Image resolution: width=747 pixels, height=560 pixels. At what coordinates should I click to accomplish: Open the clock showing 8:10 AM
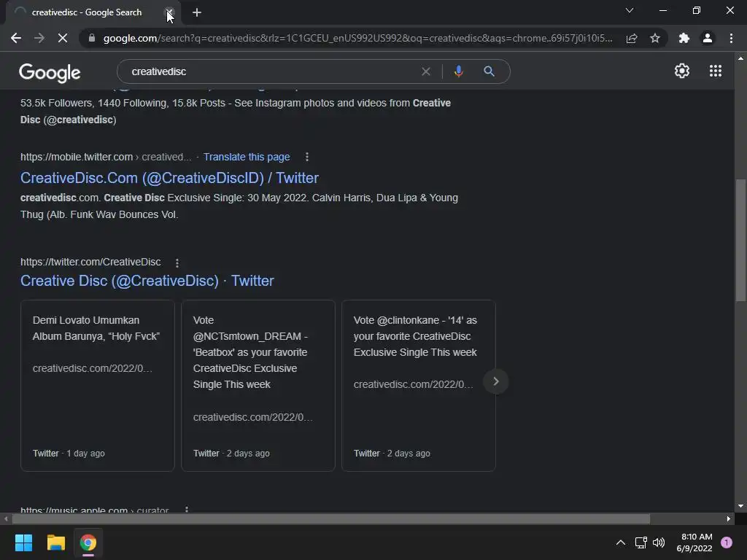coord(694,542)
